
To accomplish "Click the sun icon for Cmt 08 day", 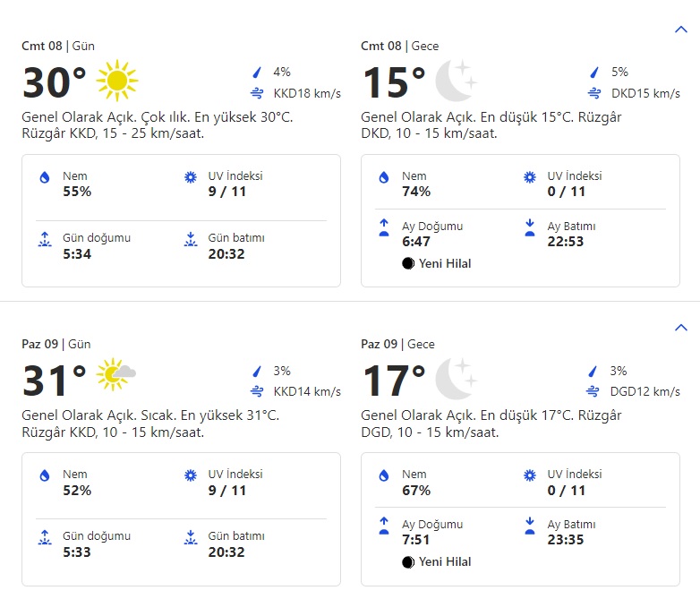I will click(117, 81).
